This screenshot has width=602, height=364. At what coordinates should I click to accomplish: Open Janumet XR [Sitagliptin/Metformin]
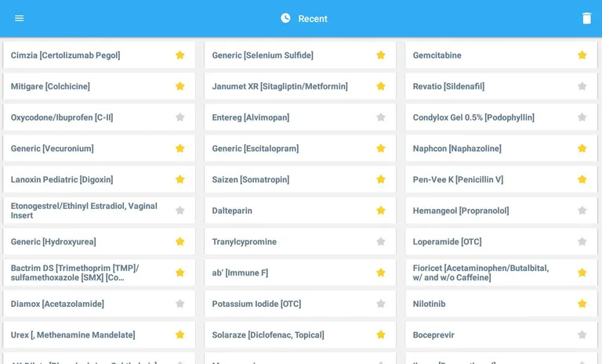(x=300, y=86)
